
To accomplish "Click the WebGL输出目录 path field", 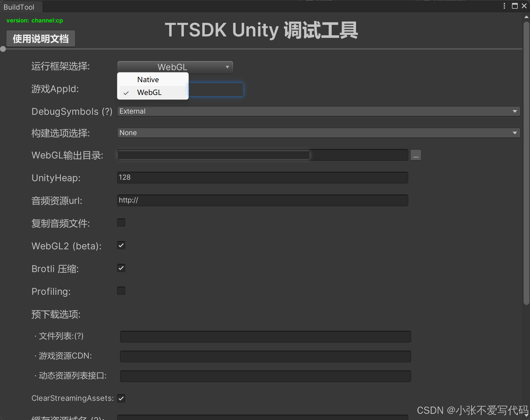I will point(262,155).
